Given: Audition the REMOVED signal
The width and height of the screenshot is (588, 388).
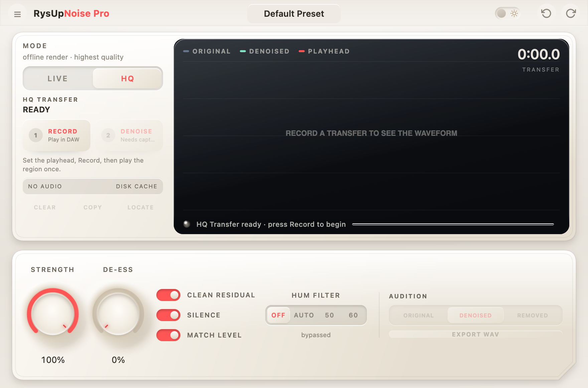Looking at the screenshot, I should [533, 315].
